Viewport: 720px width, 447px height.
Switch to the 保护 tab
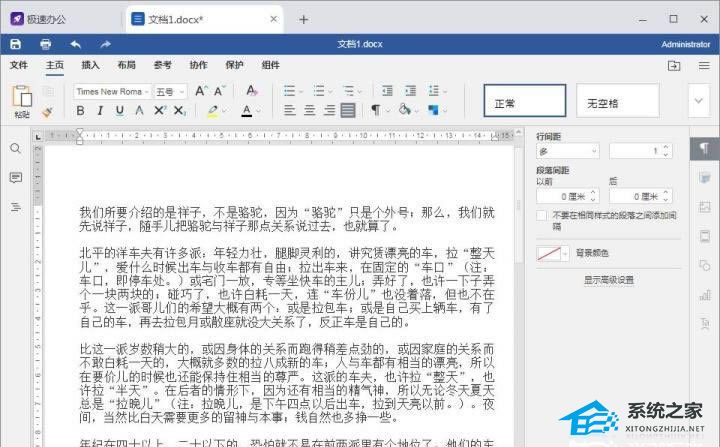pos(234,65)
